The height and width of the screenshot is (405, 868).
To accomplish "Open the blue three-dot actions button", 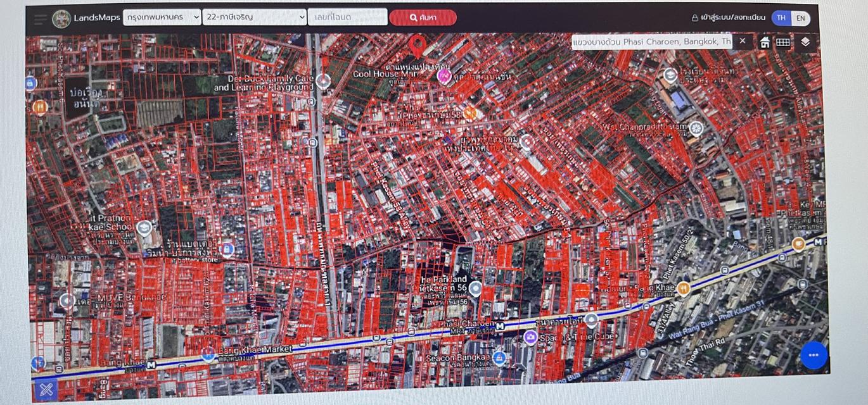I will (812, 356).
